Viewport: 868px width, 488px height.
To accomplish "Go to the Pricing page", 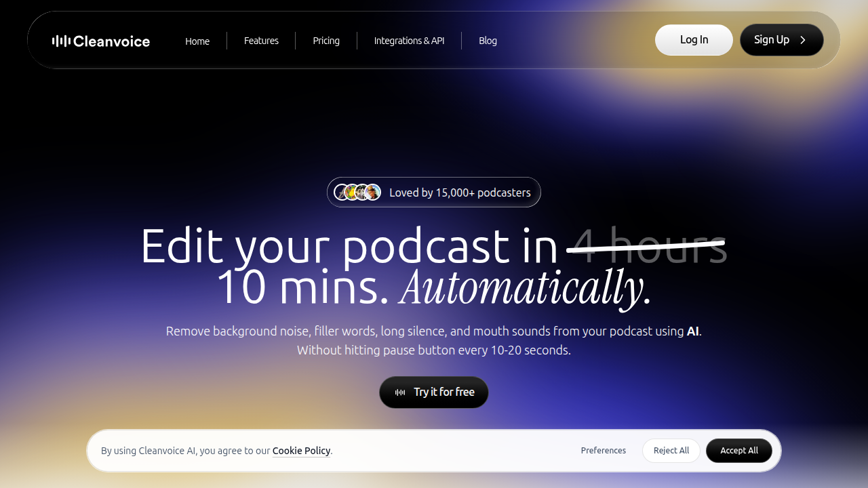I will pyautogui.click(x=326, y=41).
